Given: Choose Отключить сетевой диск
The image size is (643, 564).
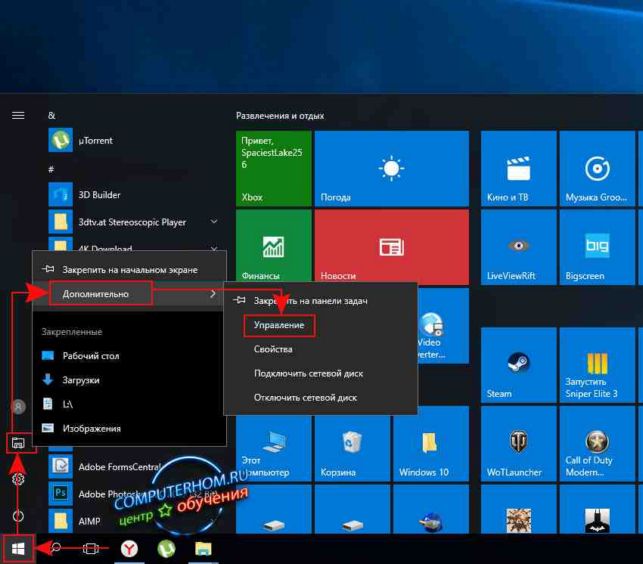Looking at the screenshot, I should (x=320, y=397).
